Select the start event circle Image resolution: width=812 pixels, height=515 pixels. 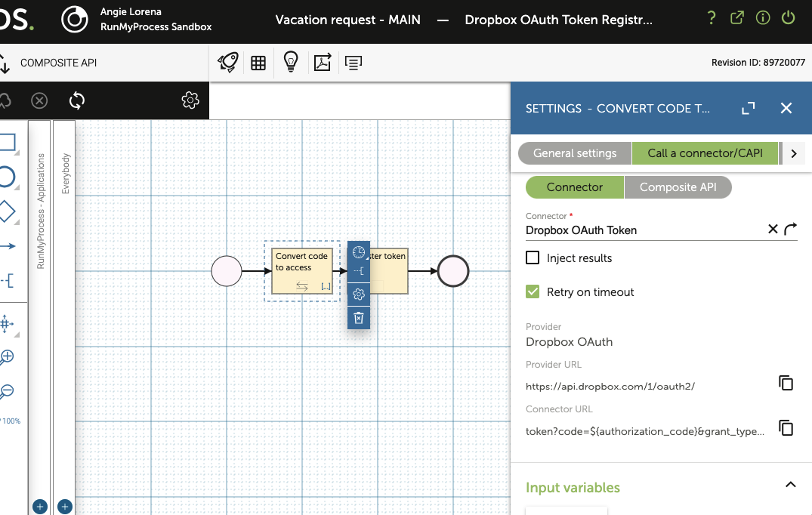(227, 271)
